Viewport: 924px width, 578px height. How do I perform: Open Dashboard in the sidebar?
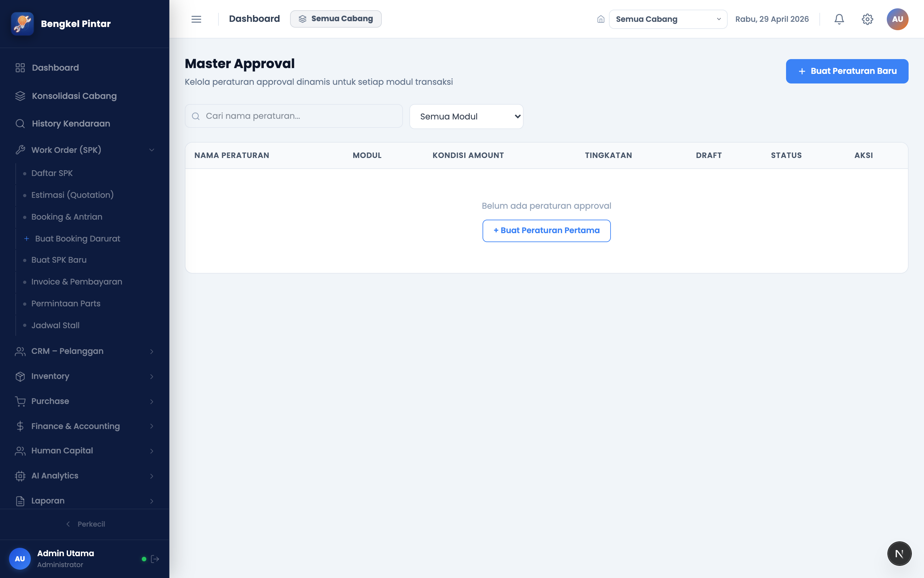click(x=84, y=68)
